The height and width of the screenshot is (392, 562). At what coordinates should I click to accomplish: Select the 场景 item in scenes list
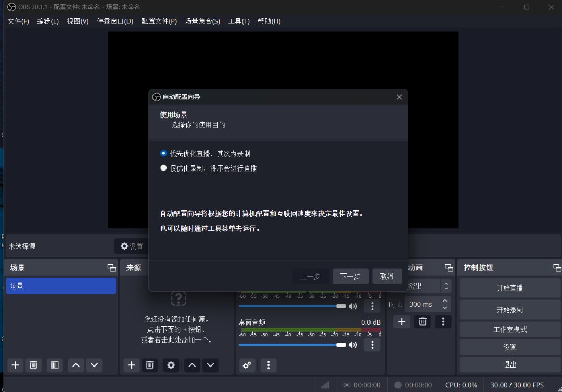60,286
